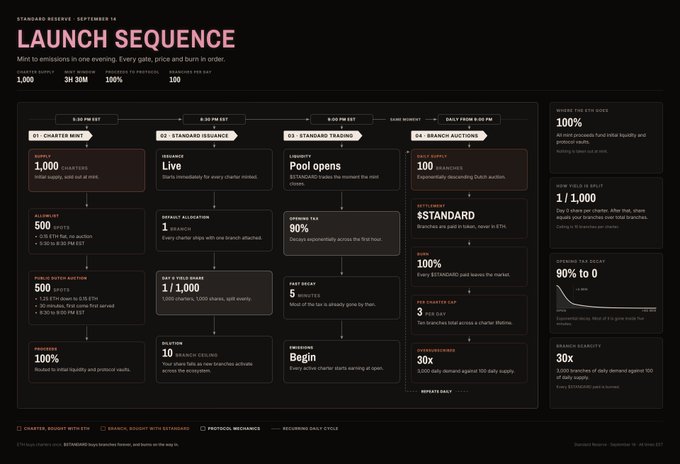Click the 'Recurring daily cycle' legend entry
Screen dimensions: 680x464
click(x=304, y=428)
